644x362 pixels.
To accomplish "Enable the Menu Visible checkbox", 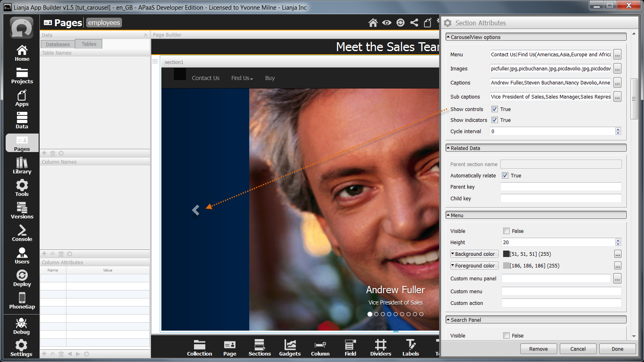I will 506,231.
